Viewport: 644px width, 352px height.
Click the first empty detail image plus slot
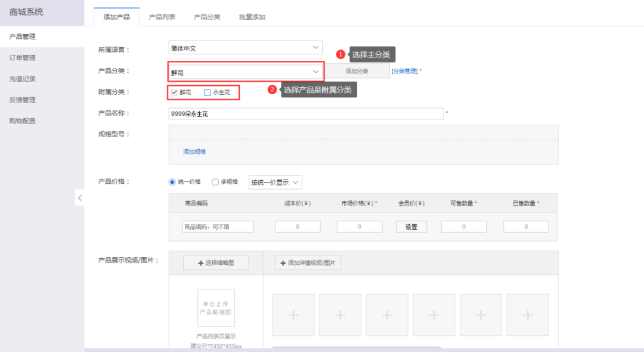click(293, 315)
